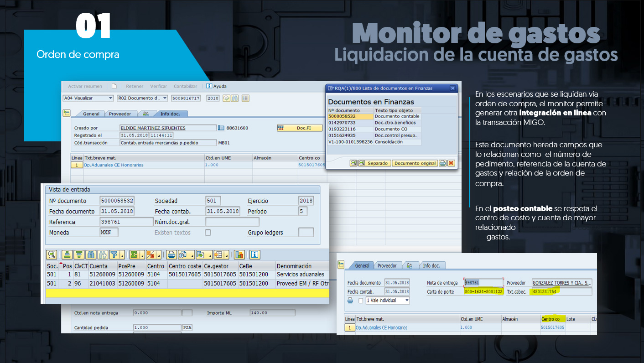
Task: Click the printer icon in the Documentos en Finanzas popup
Action: (442, 163)
